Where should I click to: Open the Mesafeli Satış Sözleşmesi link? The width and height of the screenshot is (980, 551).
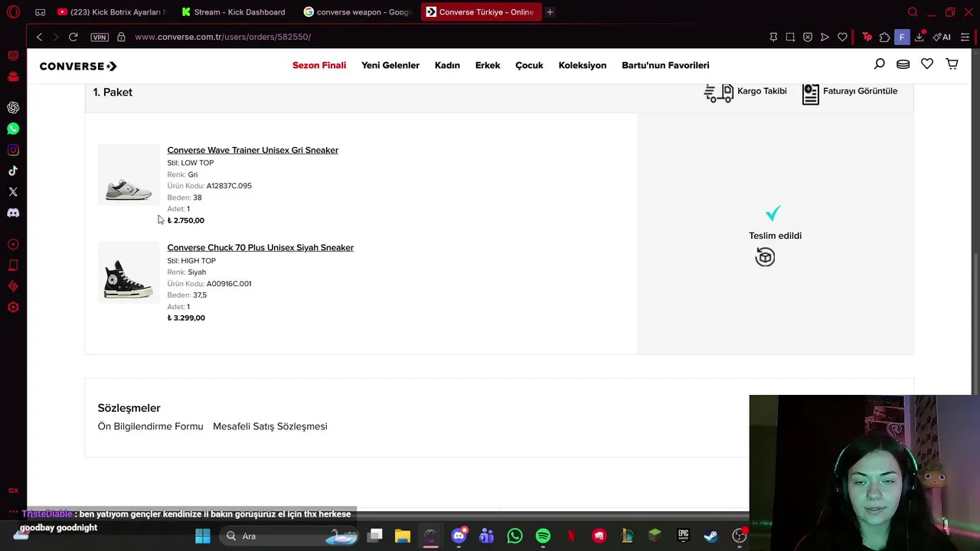270,426
